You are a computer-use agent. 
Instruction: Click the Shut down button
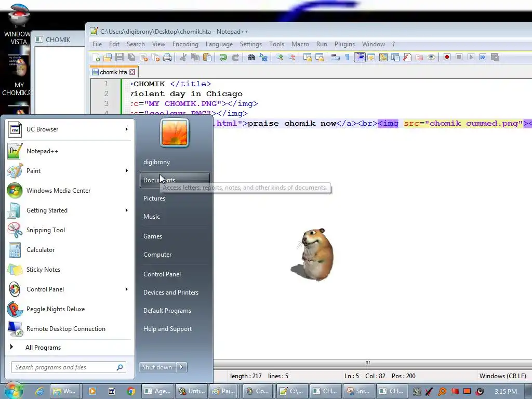click(x=157, y=367)
